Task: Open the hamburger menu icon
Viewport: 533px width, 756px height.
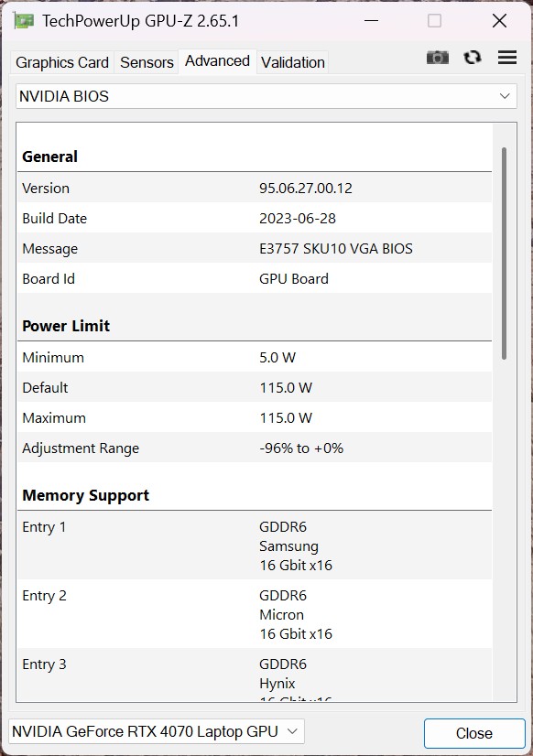Action: (507, 58)
